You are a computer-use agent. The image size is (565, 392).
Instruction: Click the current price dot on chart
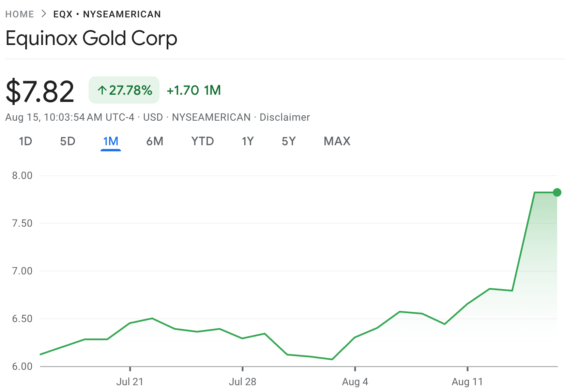(x=557, y=193)
